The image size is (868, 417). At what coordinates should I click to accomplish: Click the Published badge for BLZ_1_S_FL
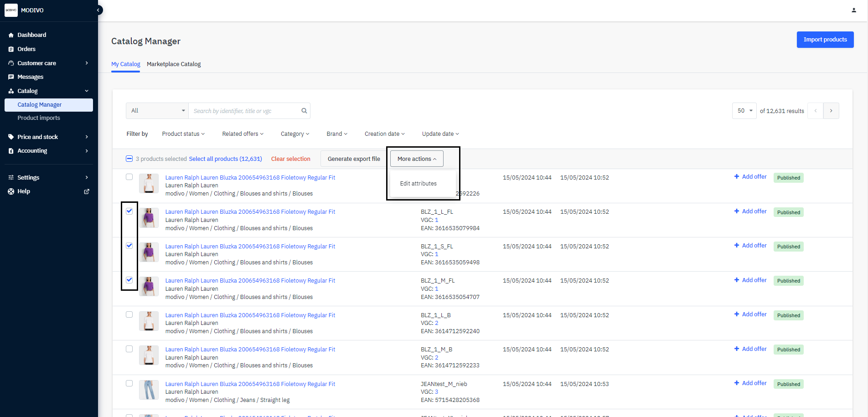click(789, 247)
